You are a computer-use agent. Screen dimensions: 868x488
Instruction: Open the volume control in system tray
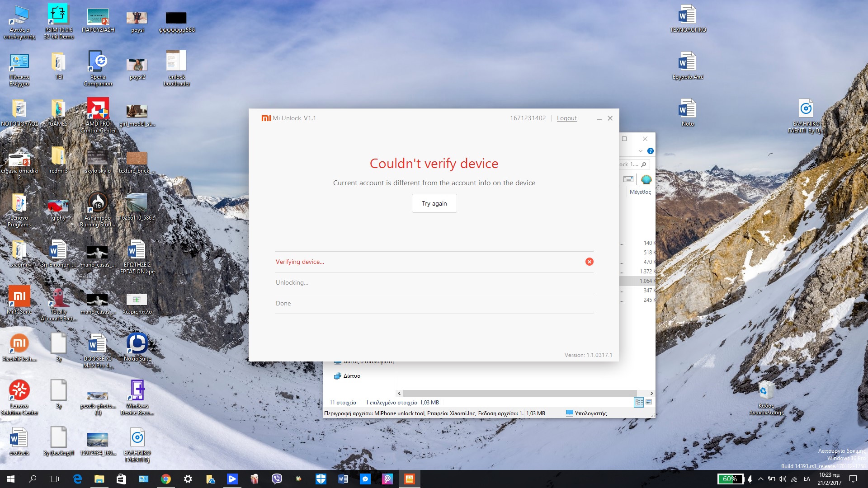pyautogui.click(x=783, y=479)
